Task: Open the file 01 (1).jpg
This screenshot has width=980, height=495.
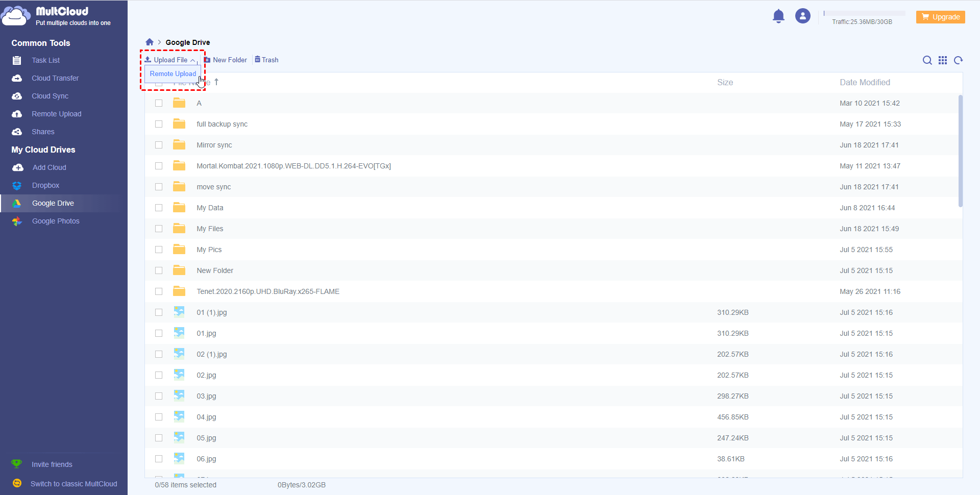Action: [212, 312]
